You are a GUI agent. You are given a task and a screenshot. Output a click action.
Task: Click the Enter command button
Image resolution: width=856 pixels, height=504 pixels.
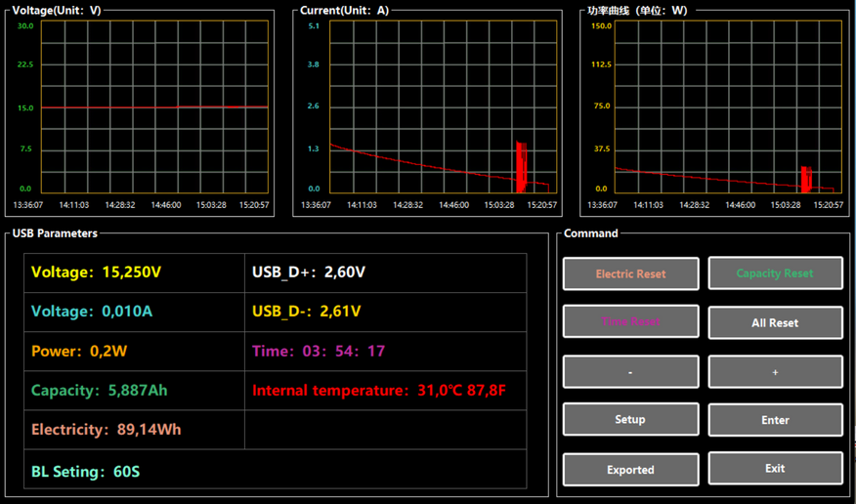pyautogui.click(x=775, y=420)
